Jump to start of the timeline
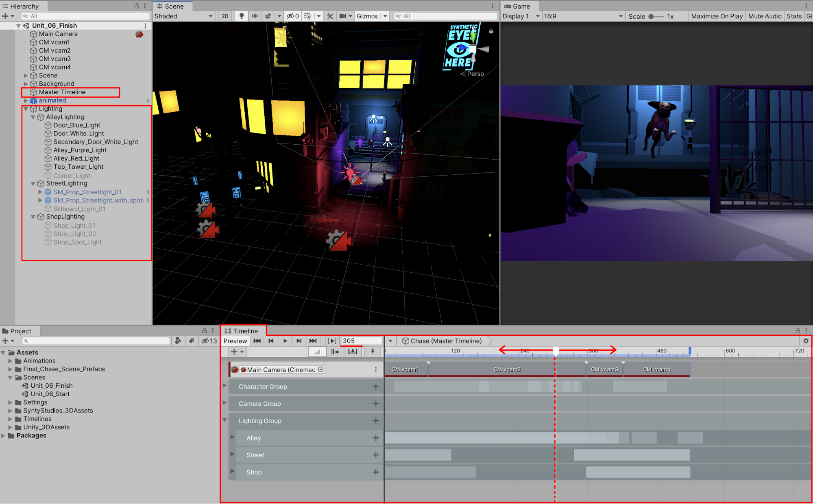This screenshot has width=813, height=504. pos(257,341)
